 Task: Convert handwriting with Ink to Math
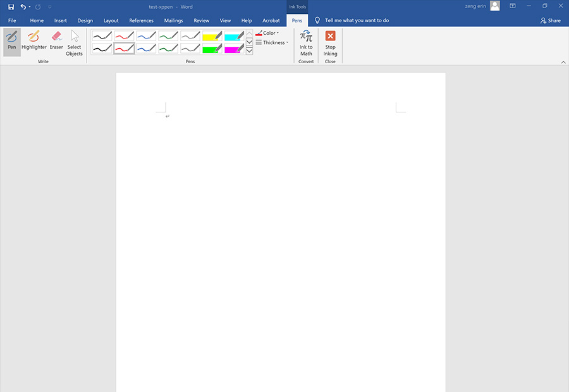(x=306, y=43)
